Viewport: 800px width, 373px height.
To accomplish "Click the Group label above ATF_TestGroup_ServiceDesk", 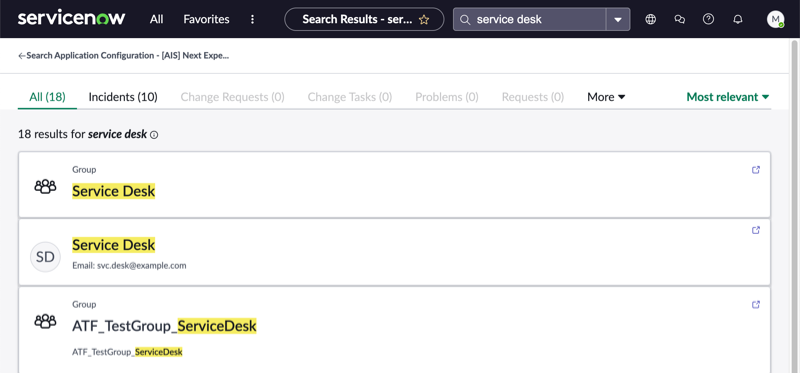I will tap(84, 304).
